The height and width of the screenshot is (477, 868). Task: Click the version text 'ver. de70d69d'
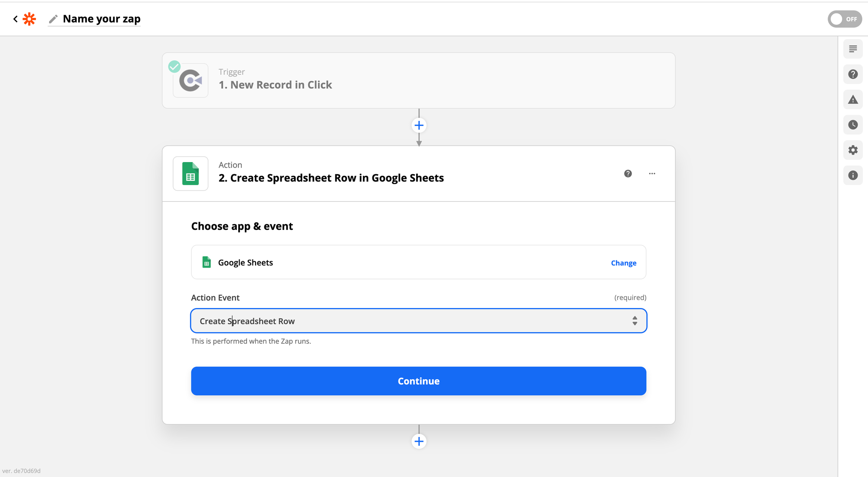tap(21, 471)
